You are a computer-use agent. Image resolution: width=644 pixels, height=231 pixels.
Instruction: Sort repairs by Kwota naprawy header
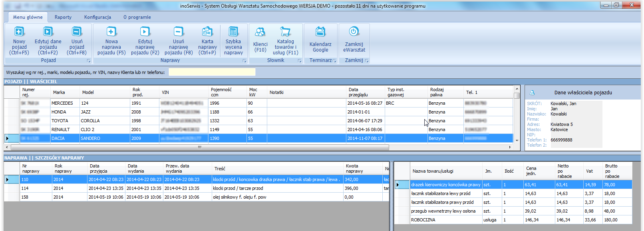tap(362, 169)
